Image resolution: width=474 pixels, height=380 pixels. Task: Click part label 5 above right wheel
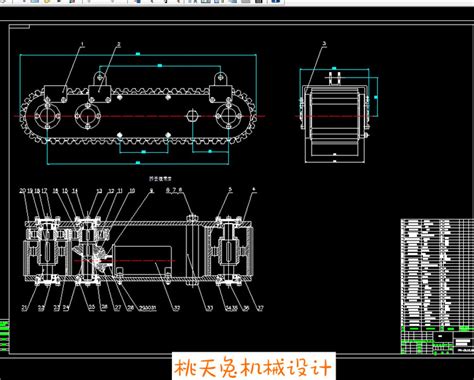click(230, 189)
